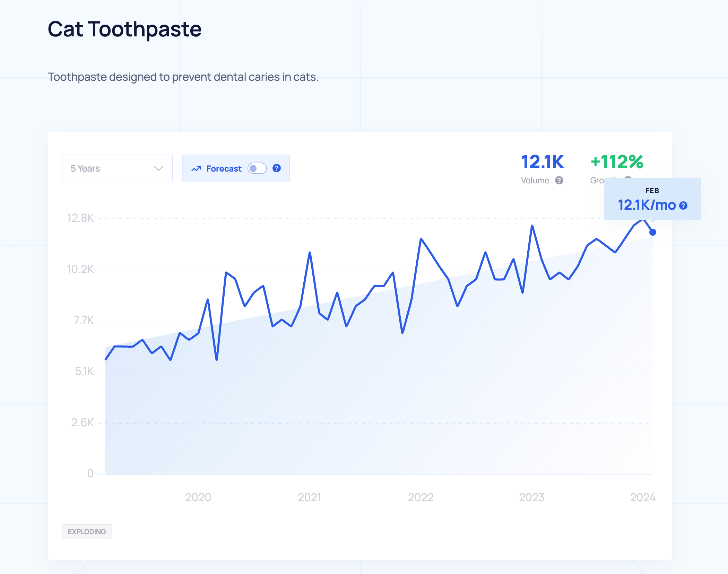The image size is (728, 574).
Task: Click the Forecast trend arrow icon
Action: pyautogui.click(x=197, y=168)
